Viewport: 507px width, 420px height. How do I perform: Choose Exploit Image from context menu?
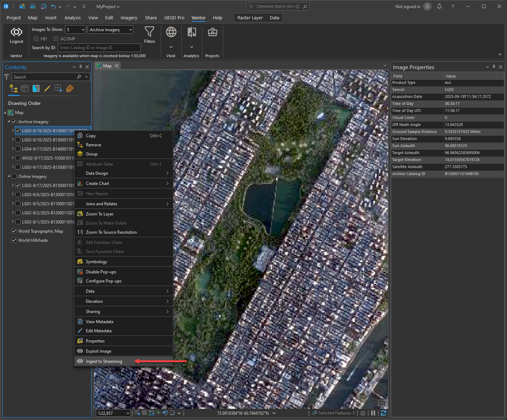99,351
